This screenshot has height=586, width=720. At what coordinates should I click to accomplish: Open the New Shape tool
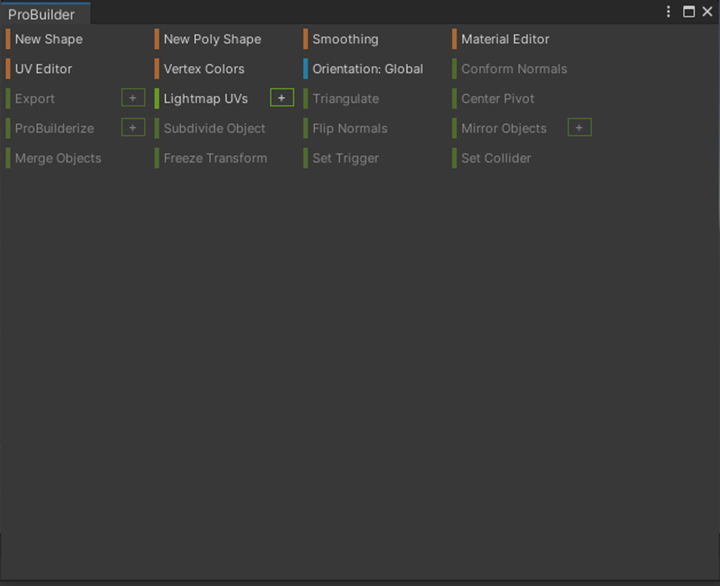click(x=49, y=39)
